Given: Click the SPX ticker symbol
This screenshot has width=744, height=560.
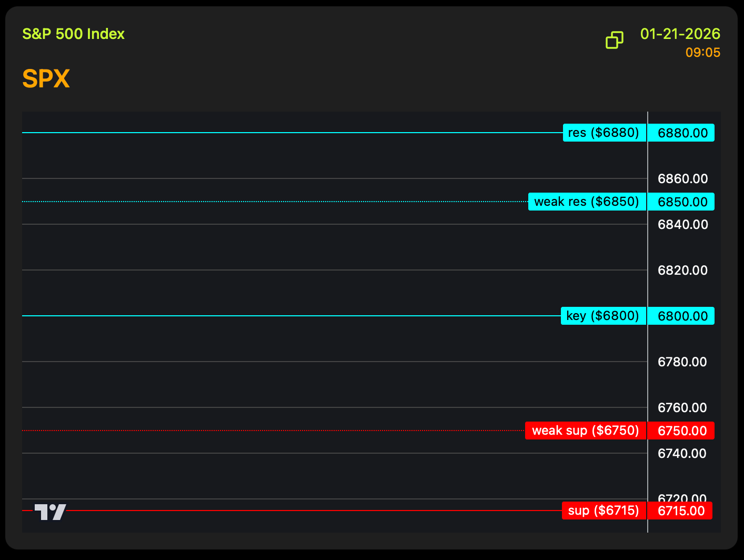Looking at the screenshot, I should pos(46,79).
